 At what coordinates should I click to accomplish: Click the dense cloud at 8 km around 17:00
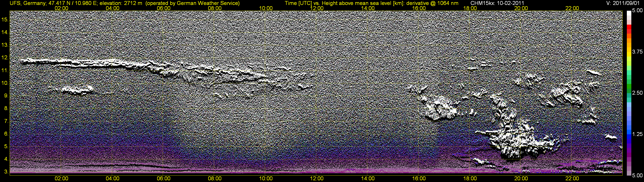point(440,109)
